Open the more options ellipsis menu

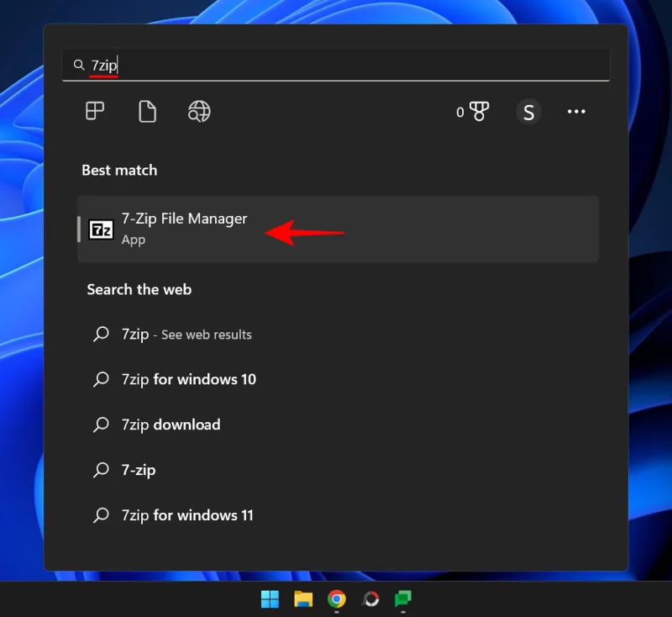[576, 112]
